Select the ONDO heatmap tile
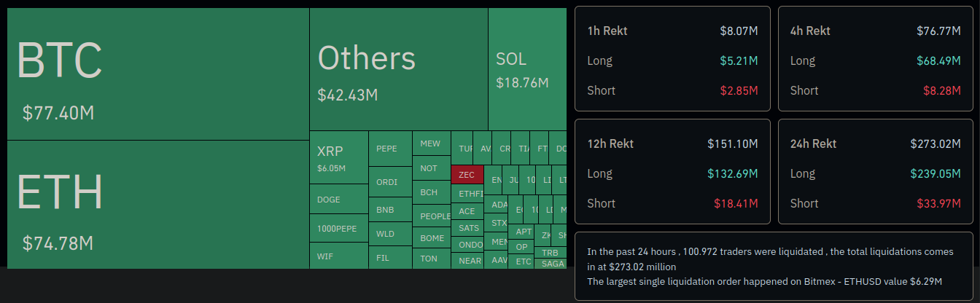Viewport: 980px width, 303px height. 471,245
